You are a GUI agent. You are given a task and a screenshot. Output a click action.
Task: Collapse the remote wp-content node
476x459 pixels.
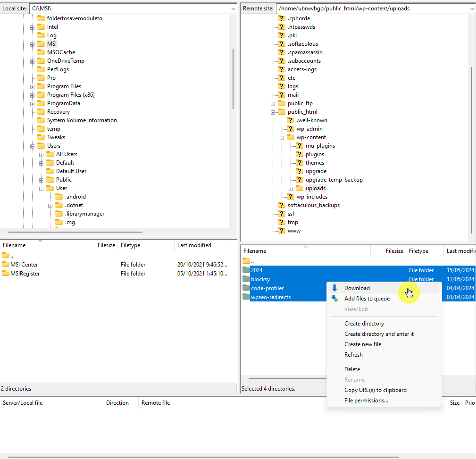pyautogui.click(x=282, y=138)
